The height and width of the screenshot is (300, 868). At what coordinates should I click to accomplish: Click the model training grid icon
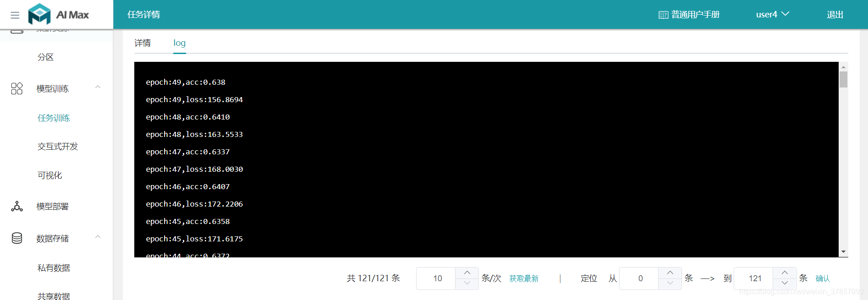pos(17,88)
